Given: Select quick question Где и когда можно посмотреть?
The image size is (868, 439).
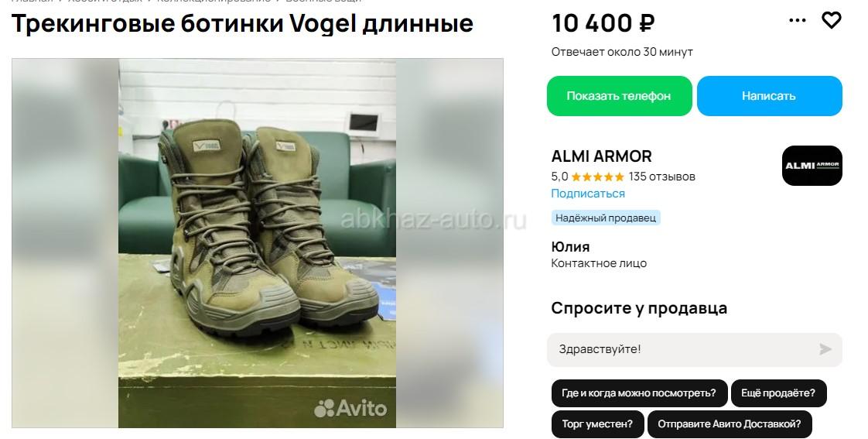Looking at the screenshot, I should click(639, 393).
